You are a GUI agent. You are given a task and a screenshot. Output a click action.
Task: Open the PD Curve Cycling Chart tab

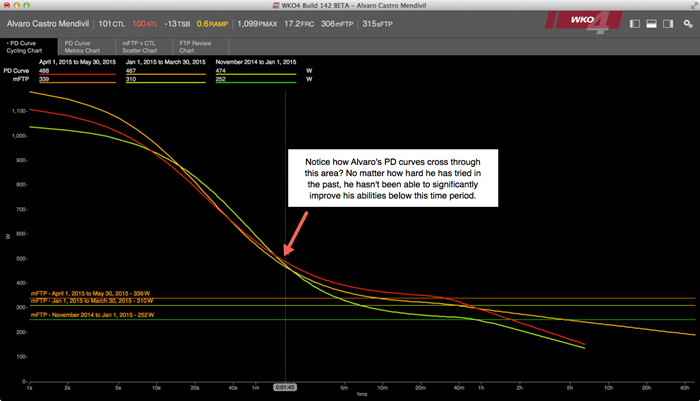coord(29,47)
